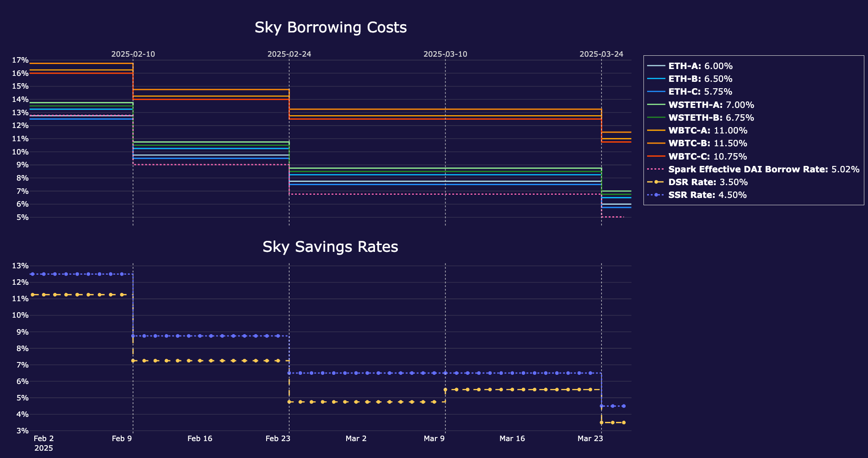This screenshot has height=458, width=868.
Task: Hide WSTETH-B series in legend
Action: (x=701, y=117)
